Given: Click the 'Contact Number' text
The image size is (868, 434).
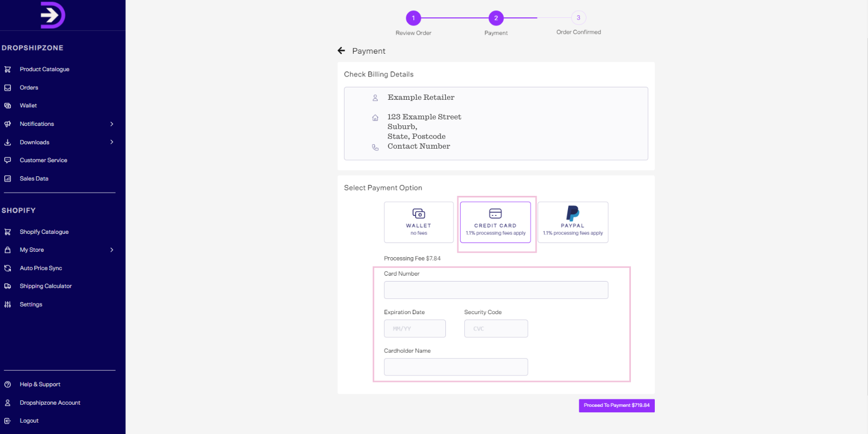Looking at the screenshot, I should tap(419, 146).
